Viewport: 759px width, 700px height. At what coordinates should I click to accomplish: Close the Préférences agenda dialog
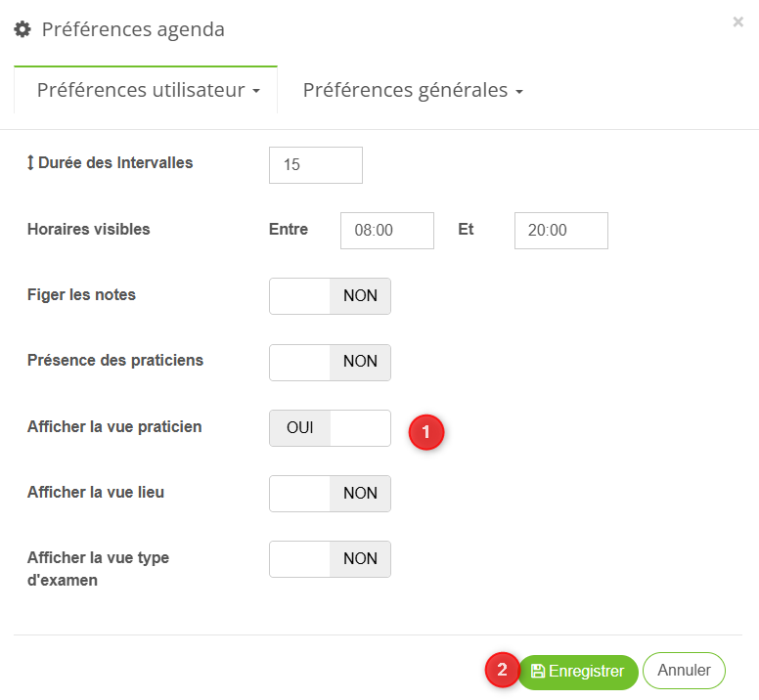point(737,22)
